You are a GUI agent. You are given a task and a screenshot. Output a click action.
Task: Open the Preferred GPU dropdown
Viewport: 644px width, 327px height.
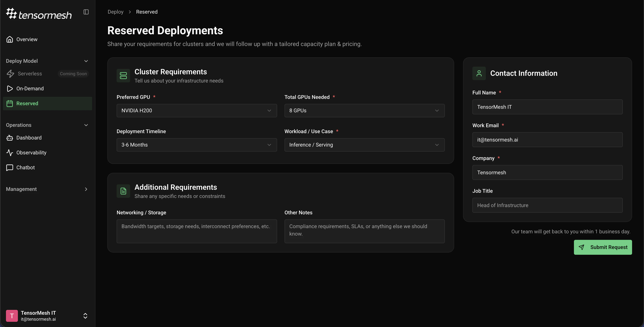[x=197, y=111]
